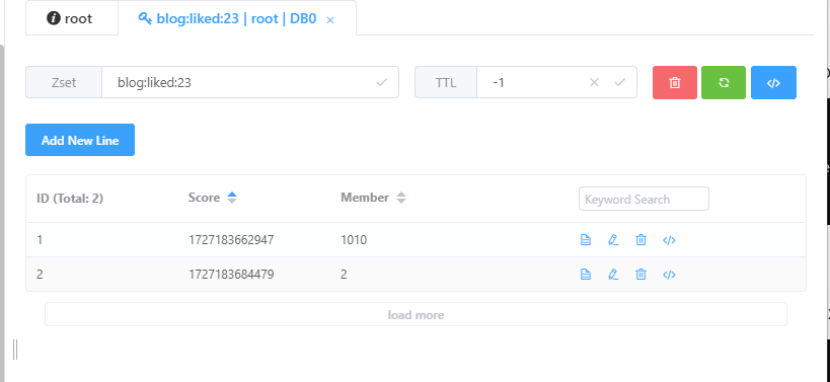
Task: Confirm TTL value with checkmark icon
Action: point(619,83)
